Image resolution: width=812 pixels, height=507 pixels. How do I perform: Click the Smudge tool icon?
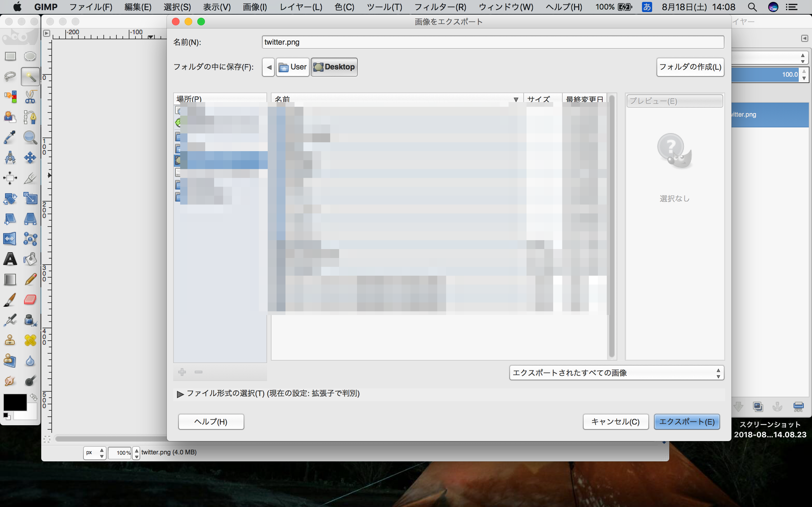[10, 381]
